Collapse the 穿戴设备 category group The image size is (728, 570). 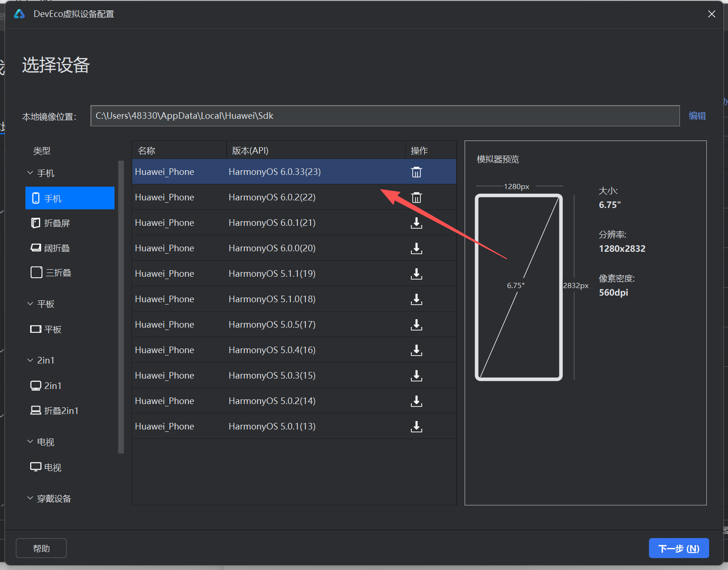30,498
